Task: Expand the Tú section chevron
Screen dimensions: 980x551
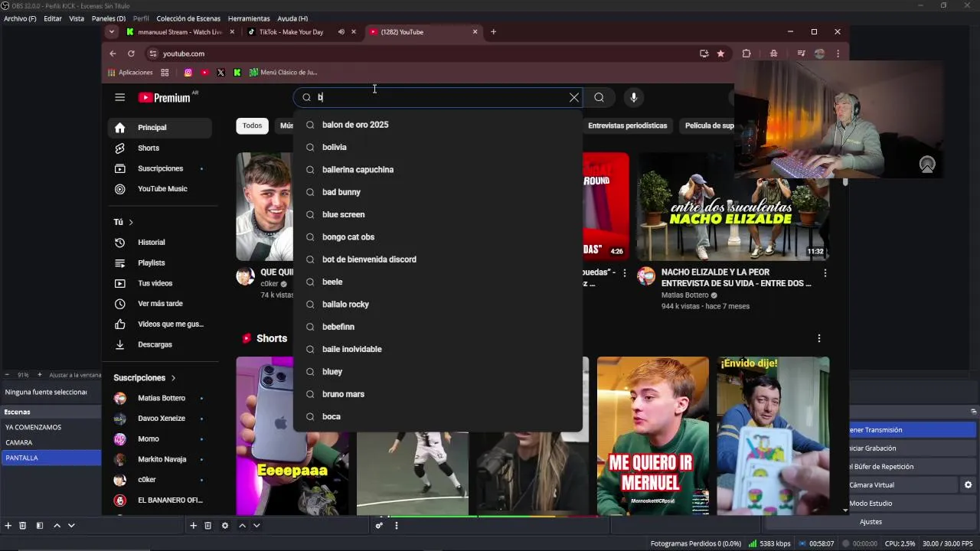Action: point(131,222)
